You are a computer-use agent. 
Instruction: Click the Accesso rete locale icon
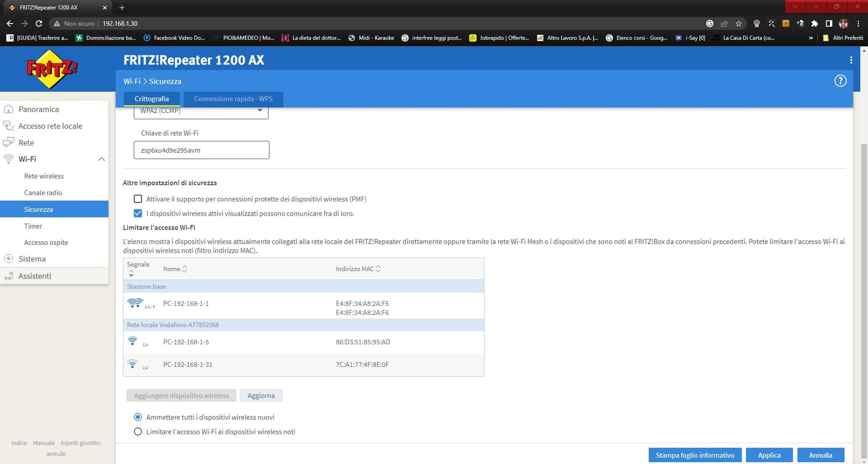[9, 126]
